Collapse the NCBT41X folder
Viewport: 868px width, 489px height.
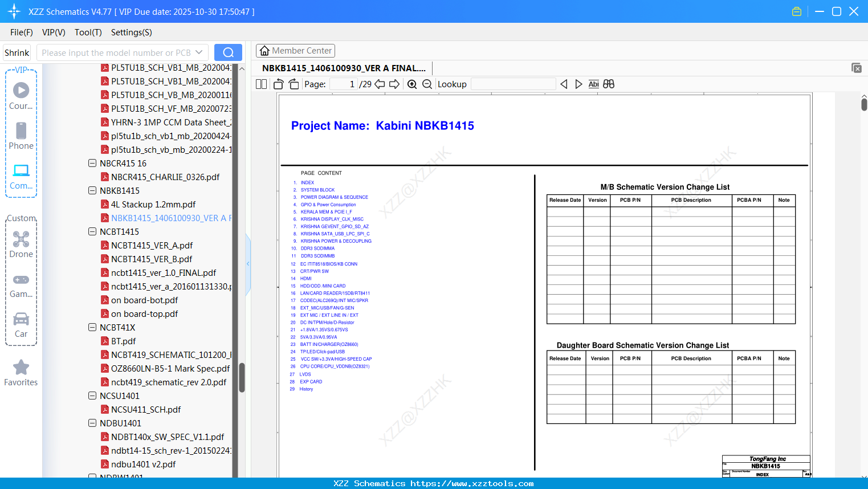coord(92,327)
